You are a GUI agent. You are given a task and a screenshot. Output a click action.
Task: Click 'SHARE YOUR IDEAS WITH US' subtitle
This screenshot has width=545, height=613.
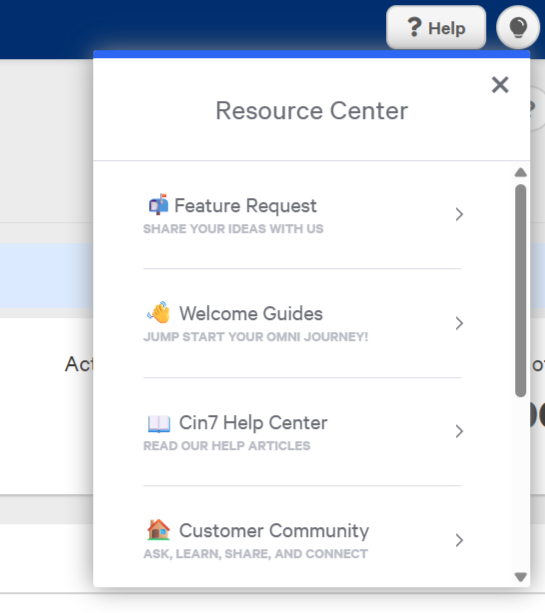coord(233,229)
